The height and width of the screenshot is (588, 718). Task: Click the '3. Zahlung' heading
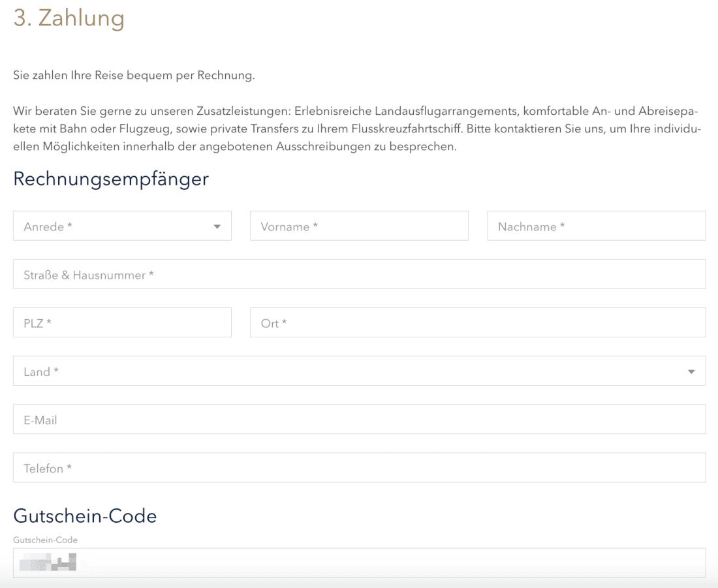[x=69, y=18]
